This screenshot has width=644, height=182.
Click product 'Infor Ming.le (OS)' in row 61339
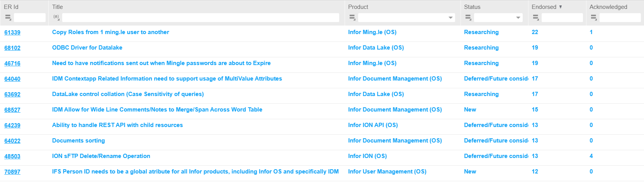[372, 32]
